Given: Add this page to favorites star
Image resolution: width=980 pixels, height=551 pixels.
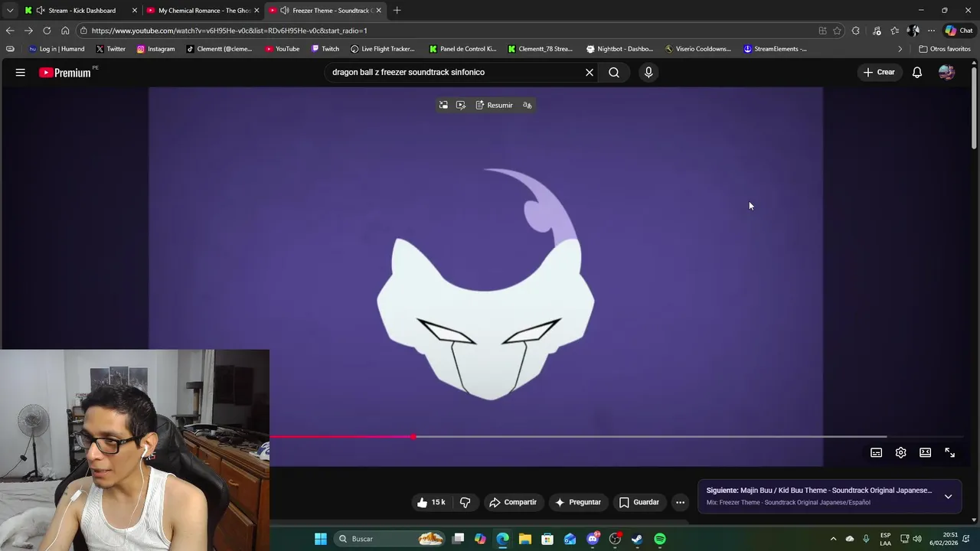Looking at the screenshot, I should point(837,31).
